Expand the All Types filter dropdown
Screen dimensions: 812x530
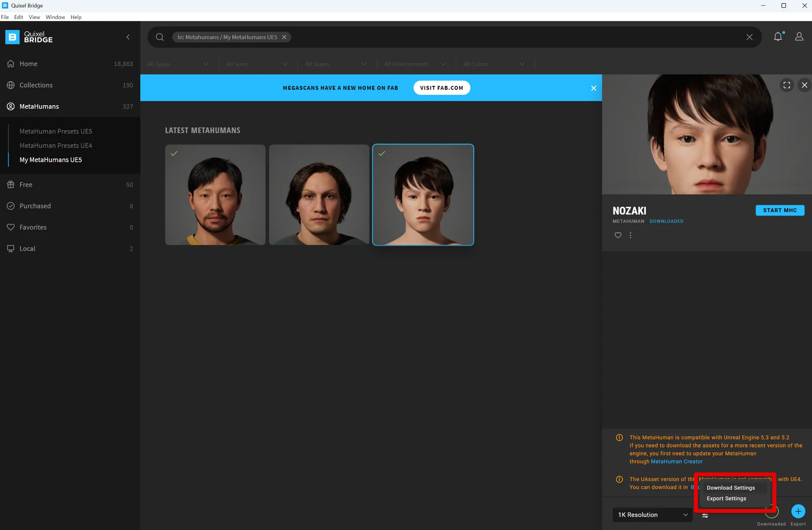click(x=178, y=64)
